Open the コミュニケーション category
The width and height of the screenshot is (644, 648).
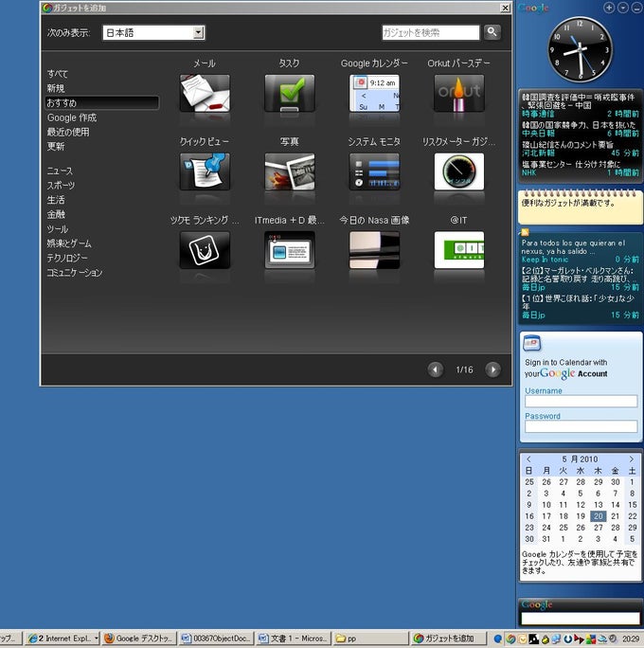pyautogui.click(x=75, y=273)
